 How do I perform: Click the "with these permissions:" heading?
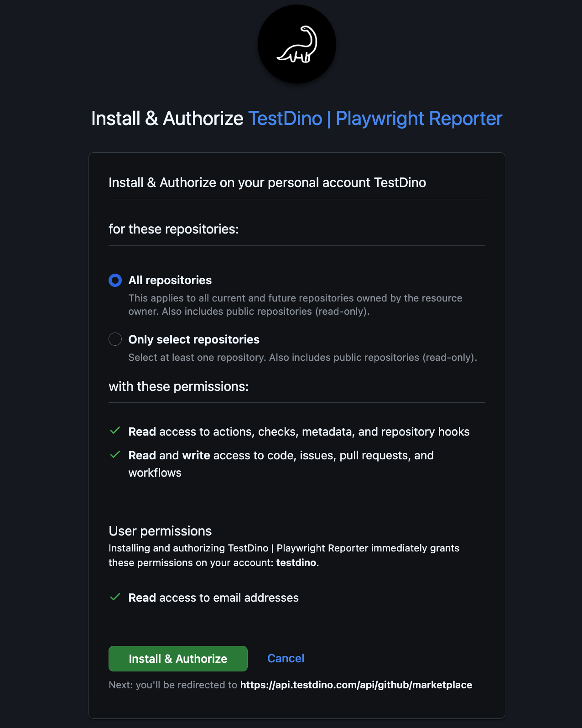(179, 386)
